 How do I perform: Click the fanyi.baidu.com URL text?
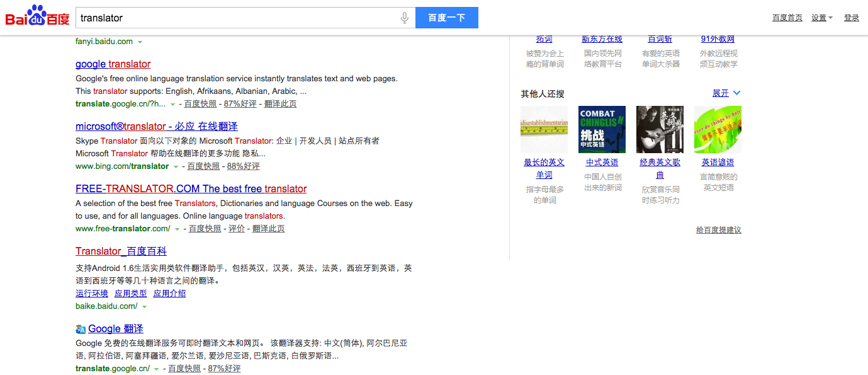pyautogui.click(x=104, y=42)
